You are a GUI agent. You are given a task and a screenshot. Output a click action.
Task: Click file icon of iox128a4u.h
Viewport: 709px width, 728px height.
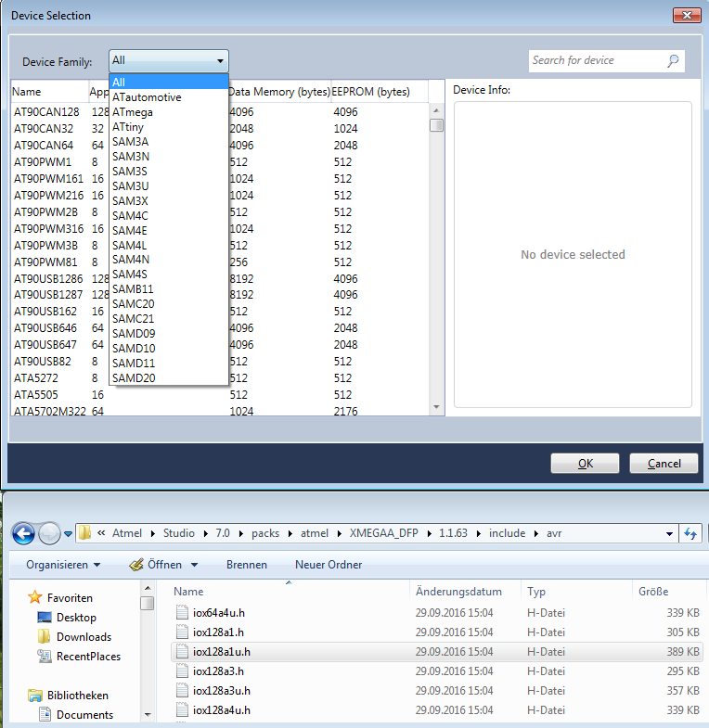182,710
